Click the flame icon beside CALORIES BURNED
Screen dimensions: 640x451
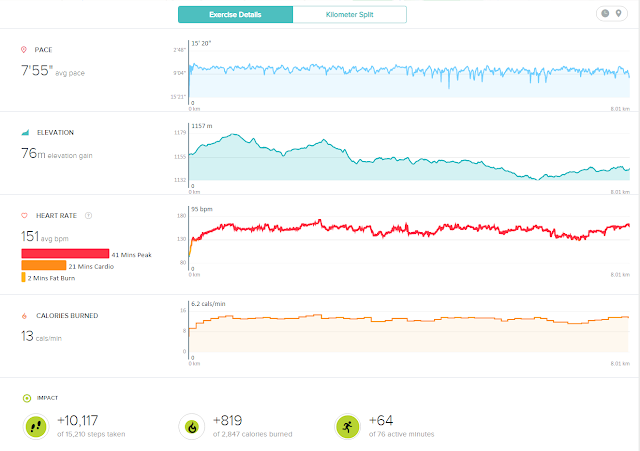24,316
